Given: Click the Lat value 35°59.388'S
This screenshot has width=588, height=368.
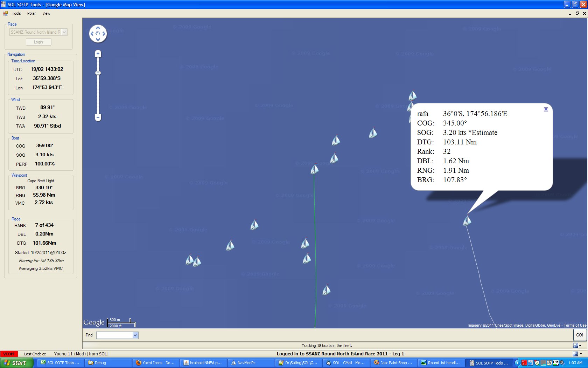Looking at the screenshot, I should point(47,78).
